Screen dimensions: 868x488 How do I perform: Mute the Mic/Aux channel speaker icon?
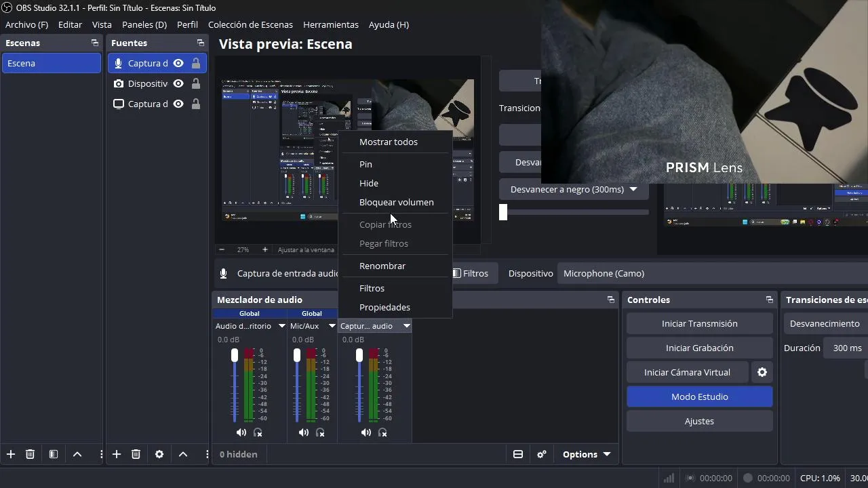pyautogui.click(x=304, y=432)
